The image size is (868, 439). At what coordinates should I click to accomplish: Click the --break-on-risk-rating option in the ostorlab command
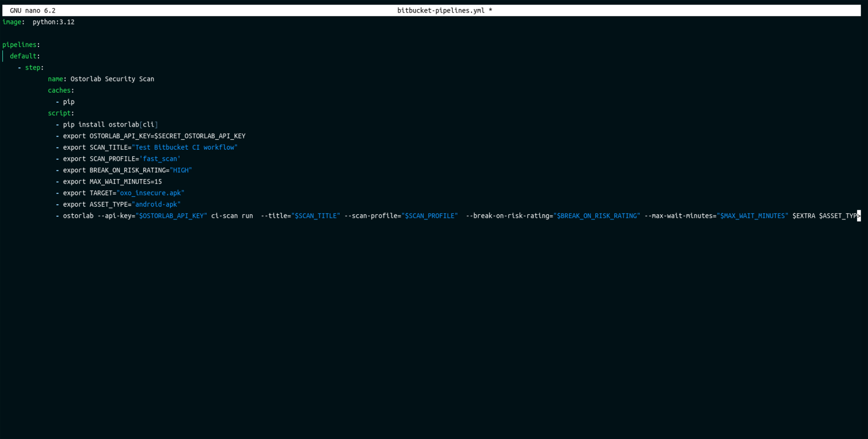point(509,216)
